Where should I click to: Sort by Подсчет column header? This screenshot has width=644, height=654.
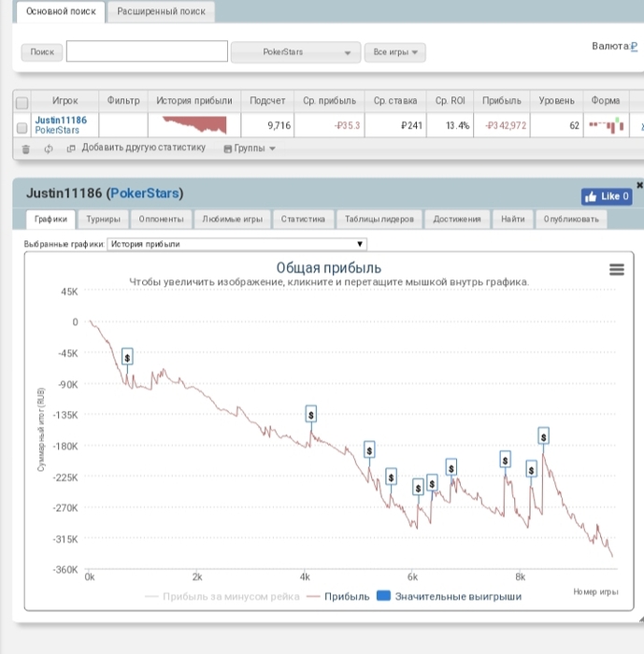coord(267,101)
